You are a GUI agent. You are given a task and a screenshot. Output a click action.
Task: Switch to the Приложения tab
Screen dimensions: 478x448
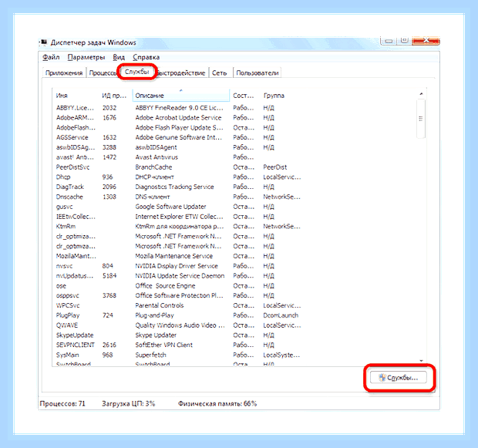point(64,73)
